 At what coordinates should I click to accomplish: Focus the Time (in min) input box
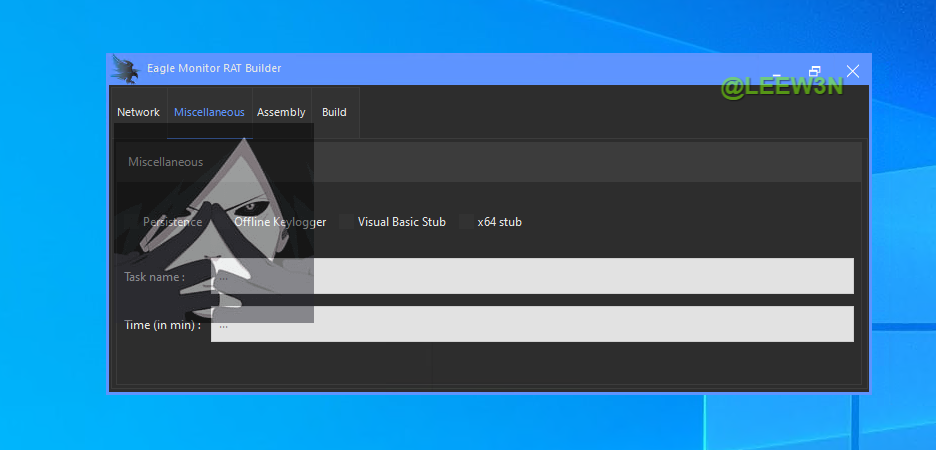coord(532,325)
